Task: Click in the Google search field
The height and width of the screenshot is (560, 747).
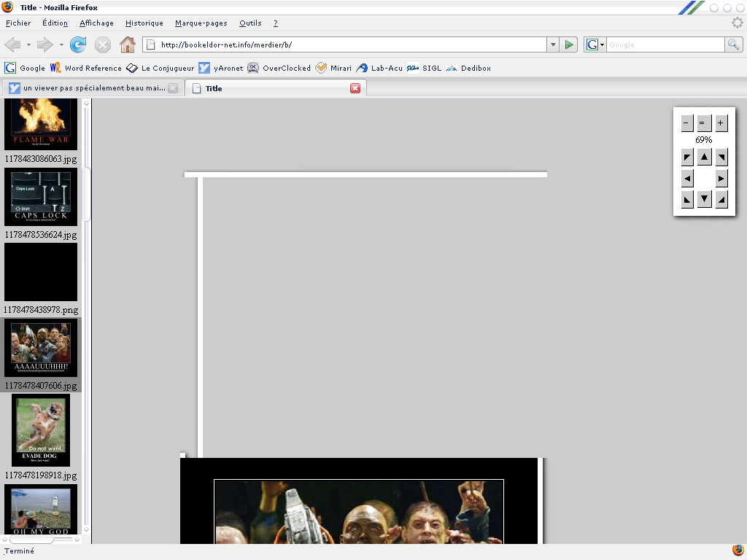Action: tap(664, 44)
